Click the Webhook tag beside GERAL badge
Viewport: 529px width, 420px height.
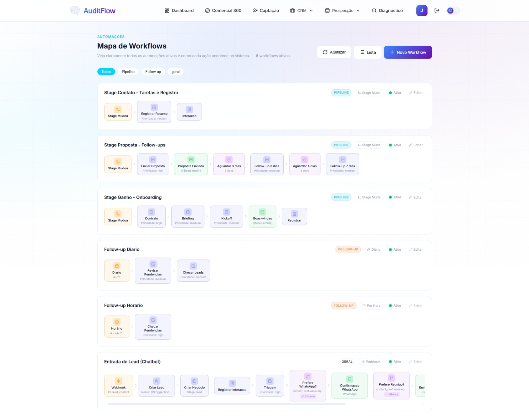tap(371, 362)
